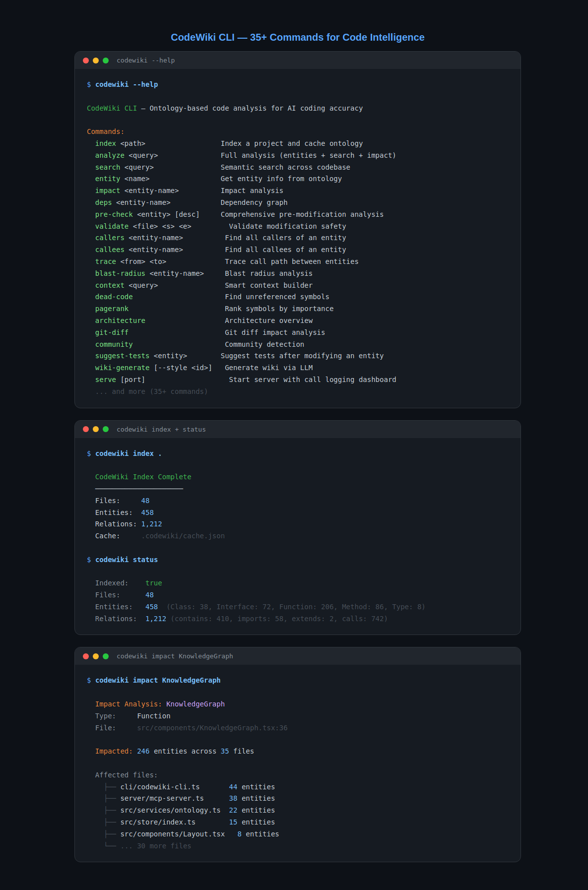Click the relations breakdown '(contains: 410, imports: 58...'
The image size is (588, 890).
(279, 619)
